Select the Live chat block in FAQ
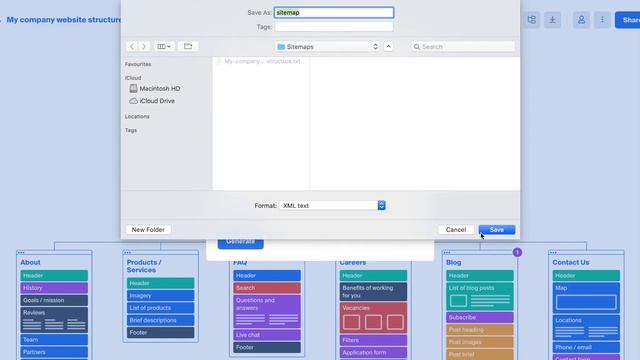This screenshot has height=360, width=640. 267,335
